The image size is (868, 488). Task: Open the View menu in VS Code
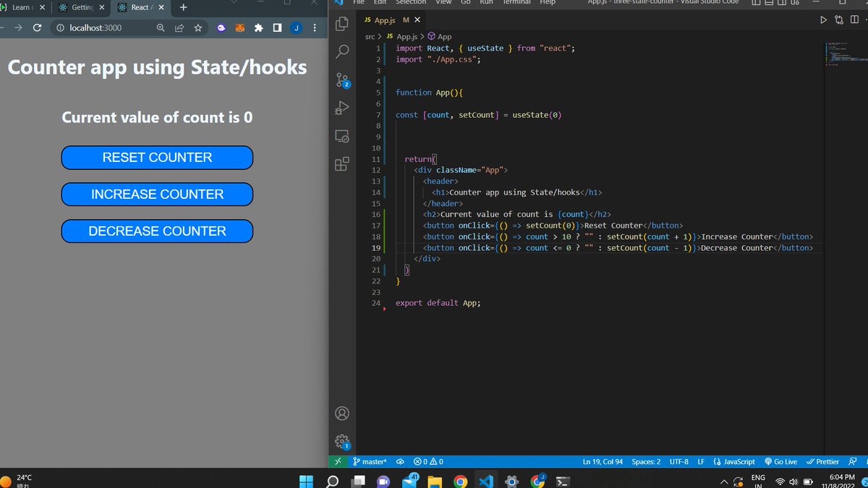coord(443,2)
